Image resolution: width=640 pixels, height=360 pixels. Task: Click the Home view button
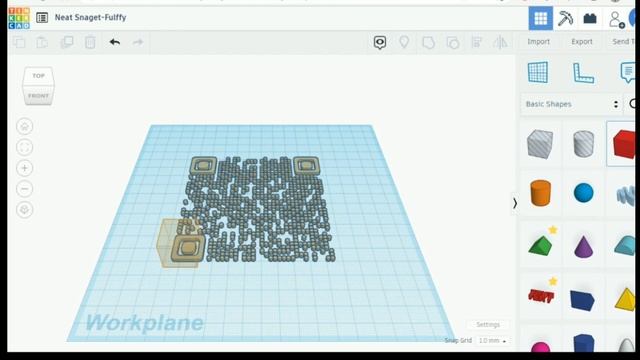tap(24, 127)
